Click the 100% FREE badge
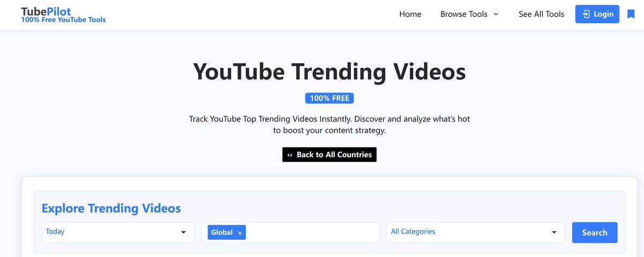 [330, 98]
